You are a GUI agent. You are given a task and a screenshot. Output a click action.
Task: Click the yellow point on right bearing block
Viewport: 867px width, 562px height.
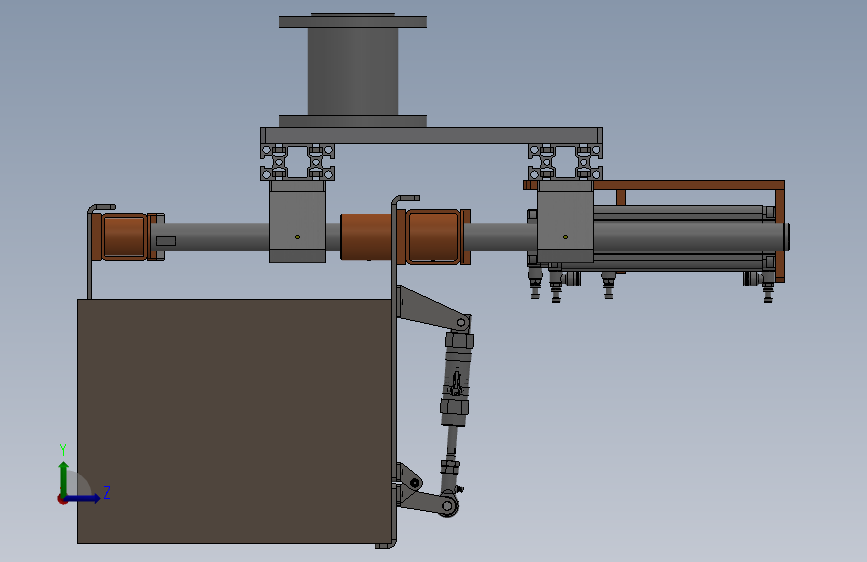pos(565,237)
